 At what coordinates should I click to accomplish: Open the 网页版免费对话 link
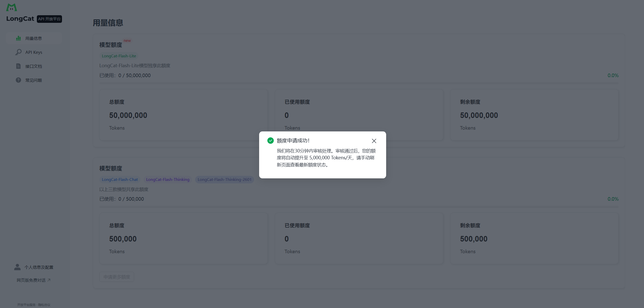point(31,280)
